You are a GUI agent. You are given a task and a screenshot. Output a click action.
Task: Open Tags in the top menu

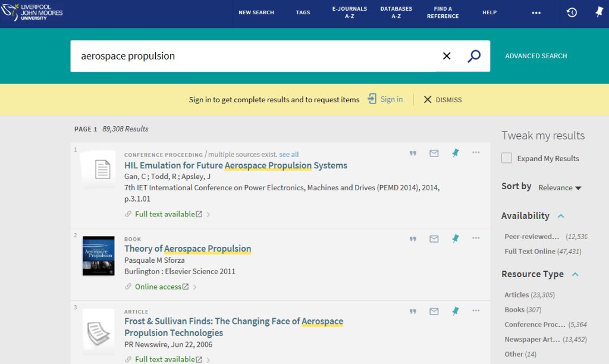coord(303,12)
